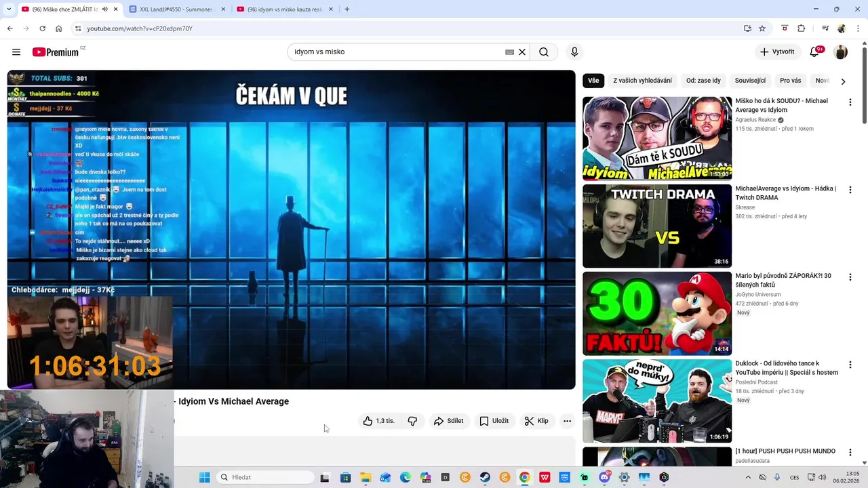Open the YouTube account avatar menu

click(841, 52)
